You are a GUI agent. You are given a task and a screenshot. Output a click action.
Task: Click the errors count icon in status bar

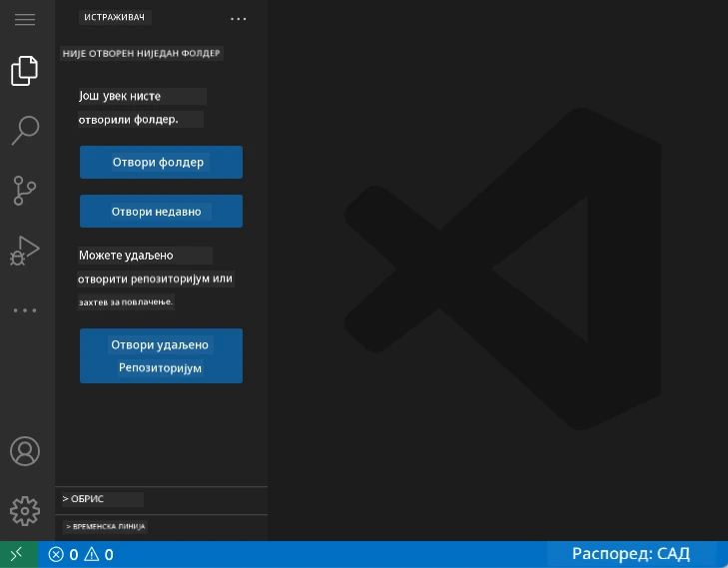tap(56, 555)
